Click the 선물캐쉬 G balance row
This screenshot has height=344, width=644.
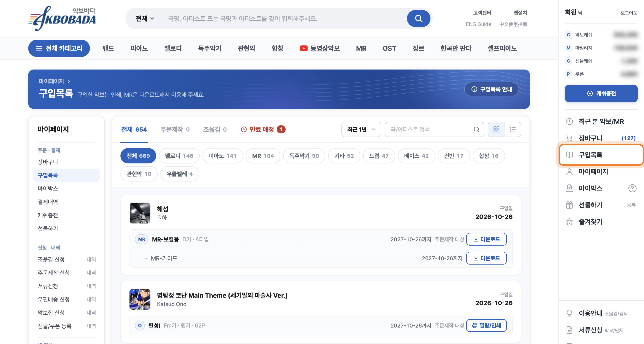tap(601, 61)
